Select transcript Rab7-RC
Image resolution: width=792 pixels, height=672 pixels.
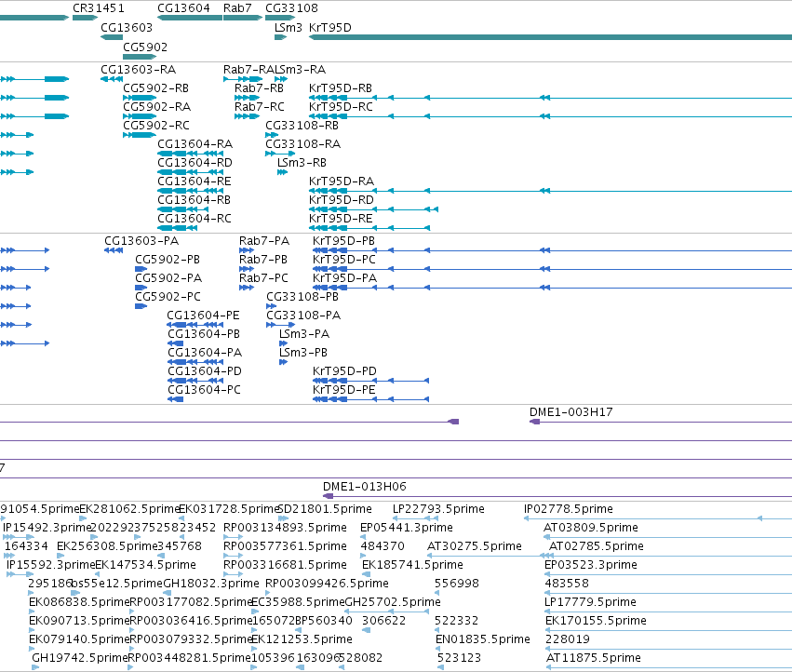coord(260,107)
